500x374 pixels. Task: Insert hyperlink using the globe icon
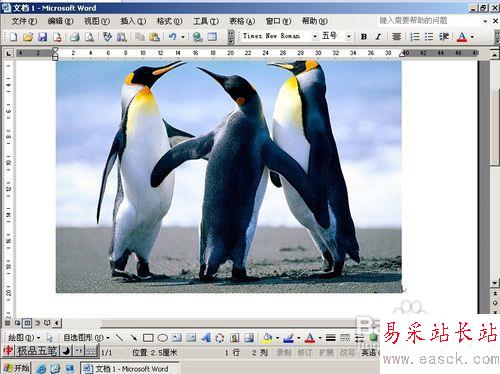click(x=197, y=37)
